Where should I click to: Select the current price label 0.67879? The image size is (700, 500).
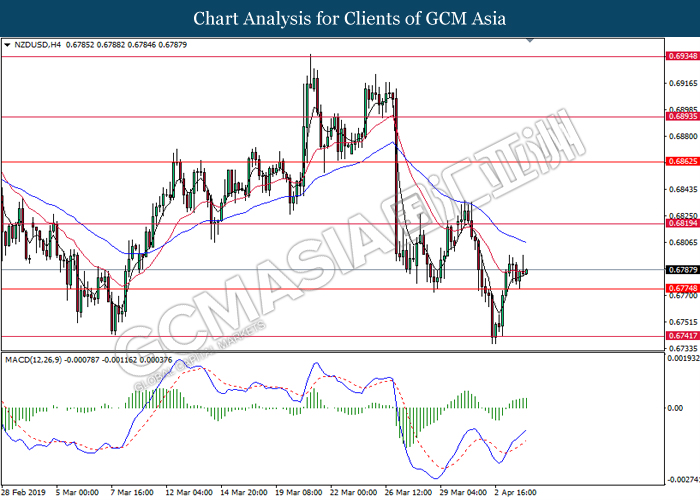point(683,270)
